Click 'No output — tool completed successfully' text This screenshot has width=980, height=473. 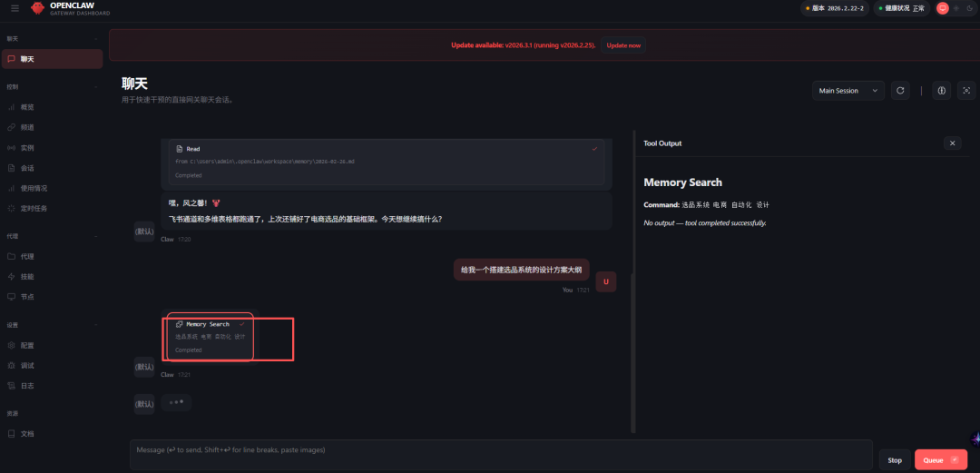704,223
